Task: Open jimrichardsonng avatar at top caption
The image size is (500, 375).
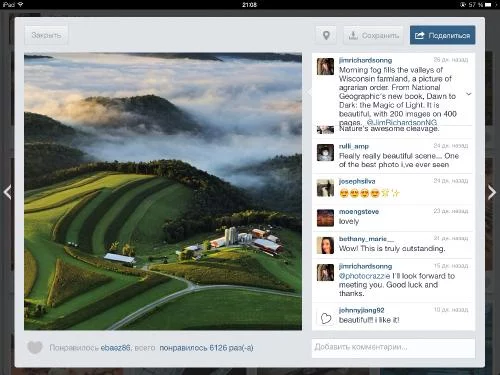Action: tap(325, 66)
